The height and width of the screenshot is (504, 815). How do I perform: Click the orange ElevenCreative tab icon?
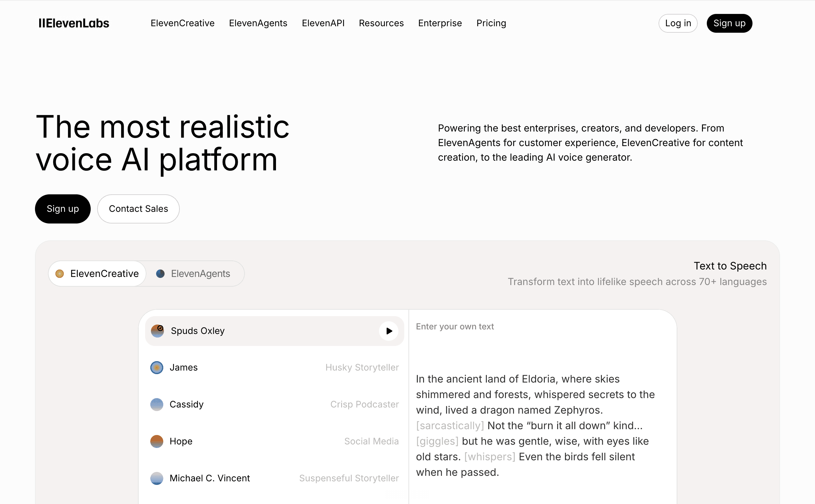60,274
